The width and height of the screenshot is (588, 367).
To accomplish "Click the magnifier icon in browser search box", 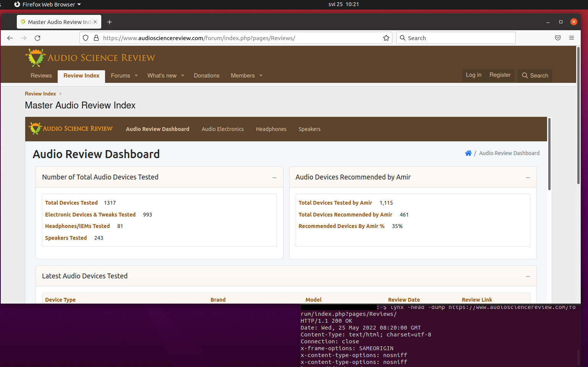I will point(403,38).
